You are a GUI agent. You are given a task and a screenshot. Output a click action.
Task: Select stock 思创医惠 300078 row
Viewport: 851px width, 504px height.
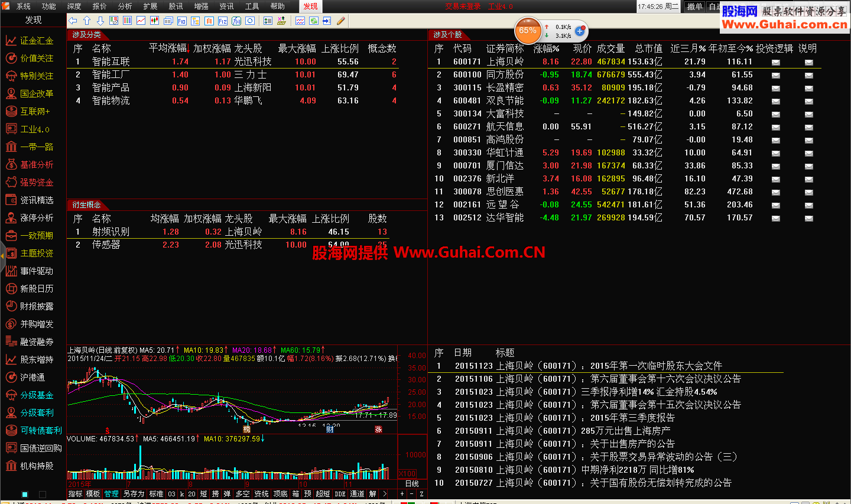pyautogui.click(x=625, y=192)
